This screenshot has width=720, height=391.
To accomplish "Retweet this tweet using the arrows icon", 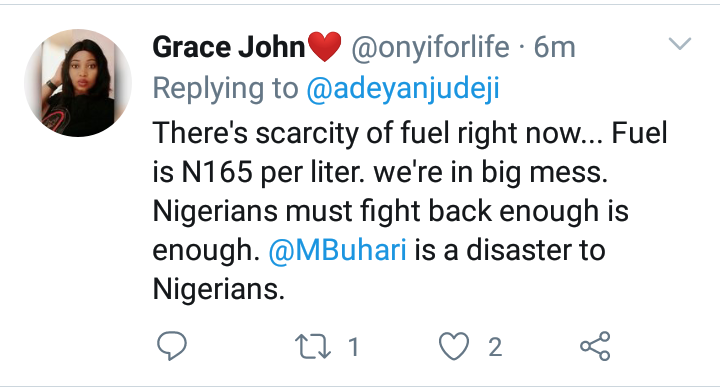I will (312, 346).
